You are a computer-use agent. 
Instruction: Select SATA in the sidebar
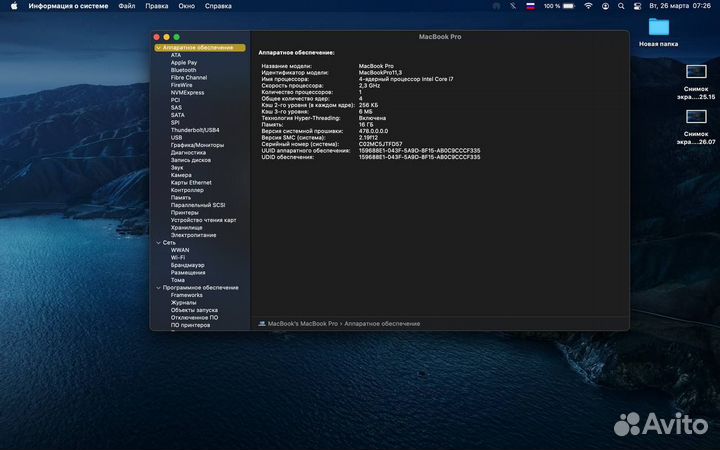tap(178, 115)
